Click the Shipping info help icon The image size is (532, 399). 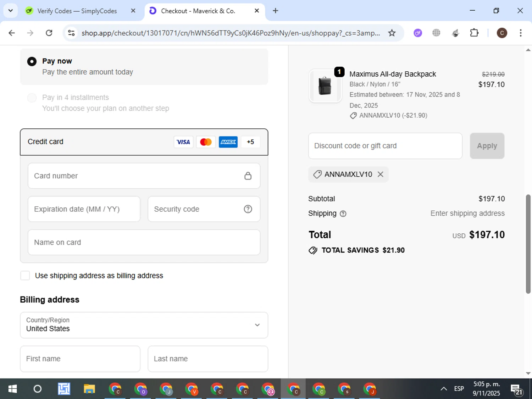pos(343,214)
